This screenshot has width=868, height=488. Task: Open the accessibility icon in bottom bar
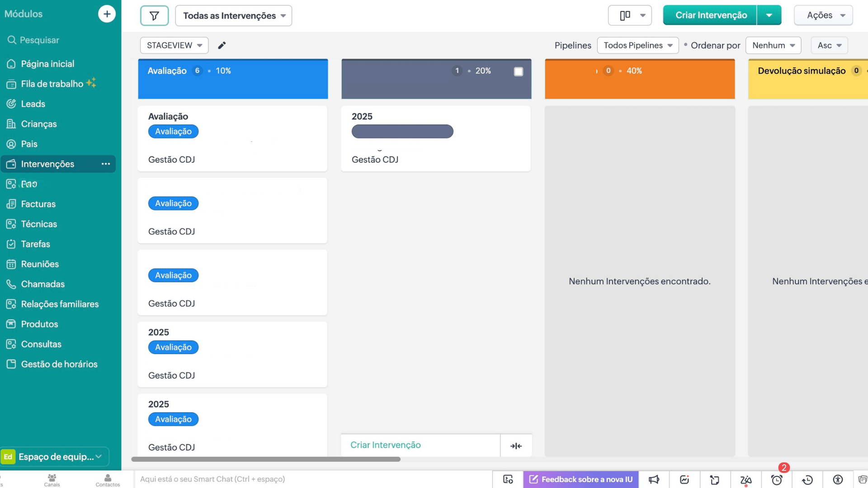click(x=838, y=479)
